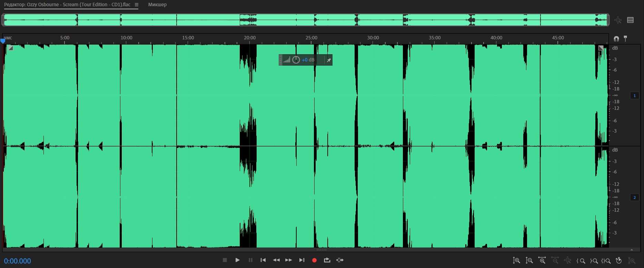This screenshot has width=644, height=268.
Task: Click the last dimmed zoom icon
Action: tap(632, 261)
